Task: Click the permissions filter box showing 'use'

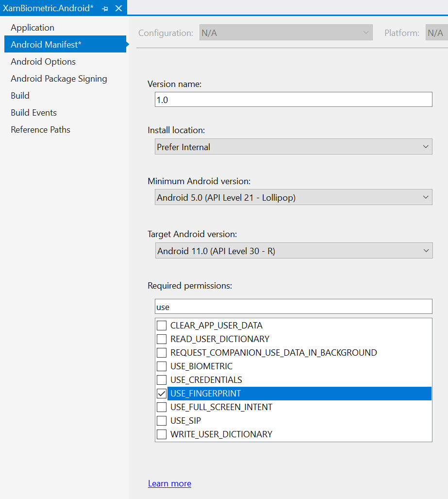Action: pyautogui.click(x=291, y=306)
